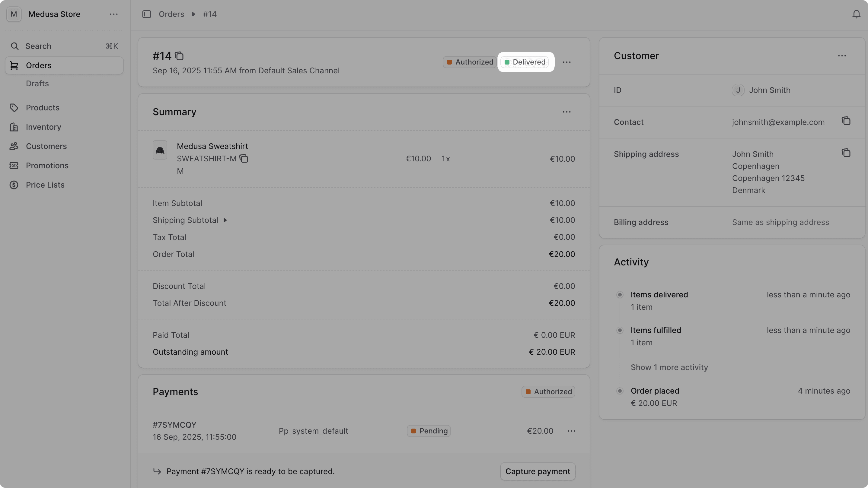Screen dimensions: 868x488
Task: Open the Customer panel actions menu
Action: [x=842, y=55]
